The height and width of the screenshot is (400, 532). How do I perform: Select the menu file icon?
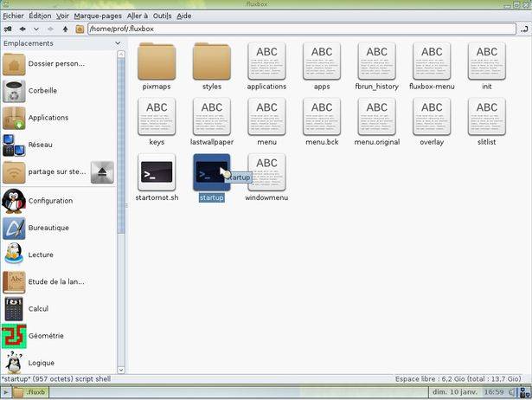pos(266,117)
